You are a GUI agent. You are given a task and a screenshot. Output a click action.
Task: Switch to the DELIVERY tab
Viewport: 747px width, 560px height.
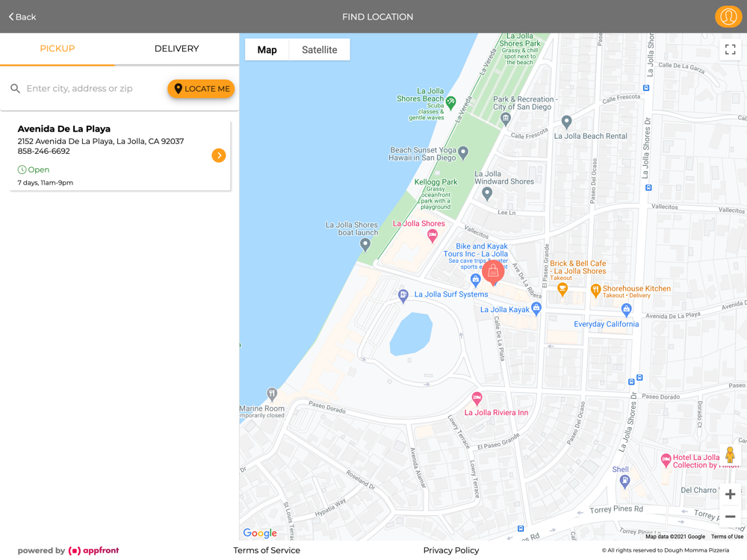[x=177, y=49]
